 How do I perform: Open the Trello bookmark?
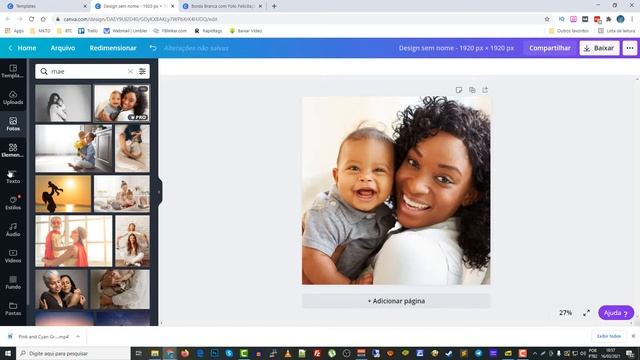(x=88, y=31)
